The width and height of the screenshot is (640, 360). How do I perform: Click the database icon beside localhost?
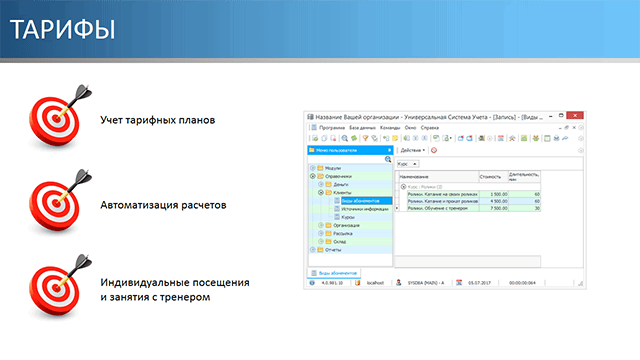click(358, 283)
